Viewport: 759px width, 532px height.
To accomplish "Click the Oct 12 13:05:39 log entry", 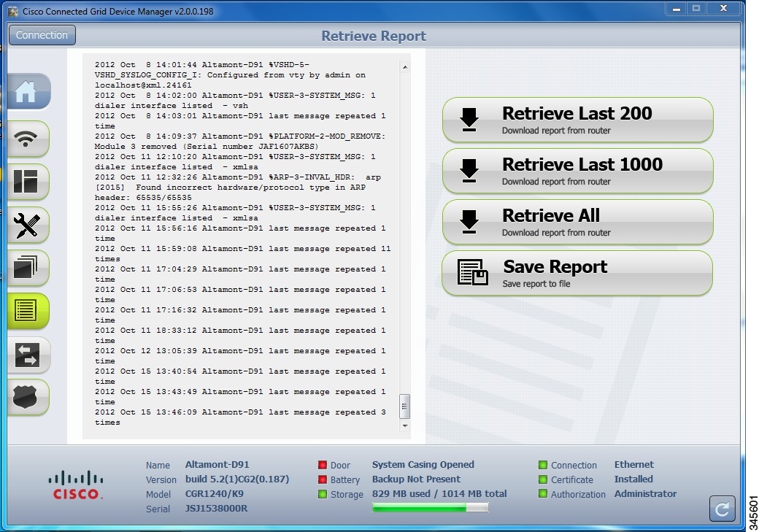I will pyautogui.click(x=240, y=356).
